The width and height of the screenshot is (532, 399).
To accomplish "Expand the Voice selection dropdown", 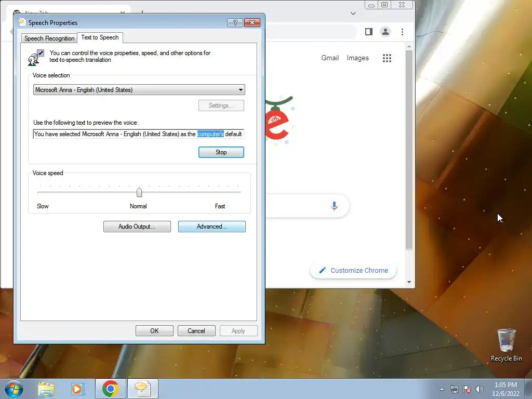I will 139,90.
